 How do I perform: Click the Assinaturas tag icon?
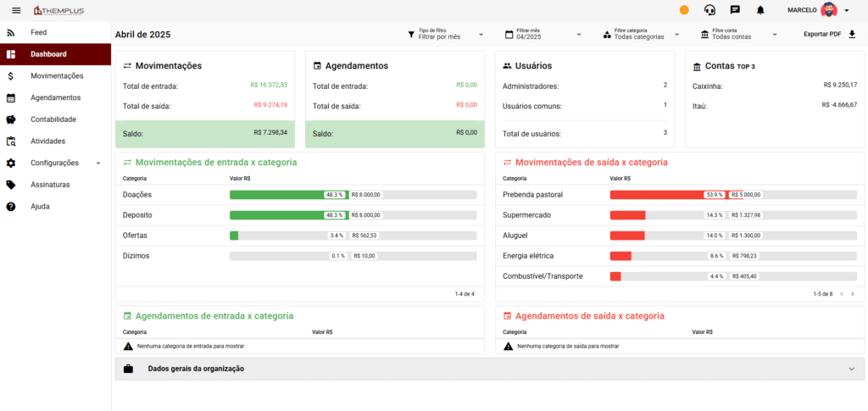coord(10,185)
